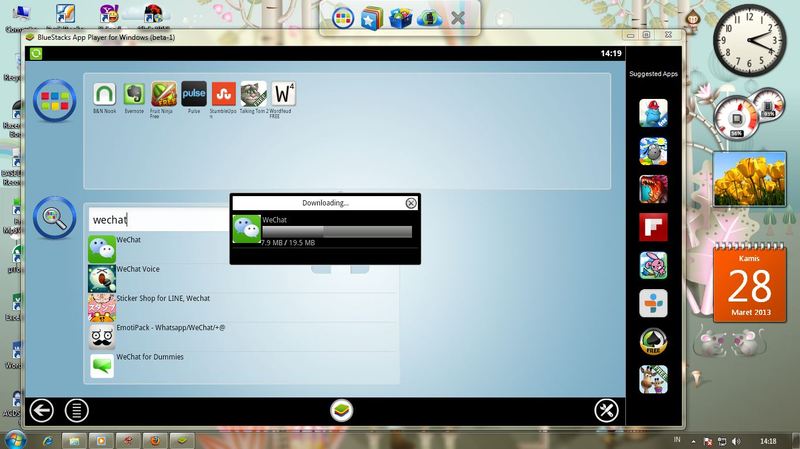
Task: Open the menu button in bottom bar
Action: coord(77,410)
